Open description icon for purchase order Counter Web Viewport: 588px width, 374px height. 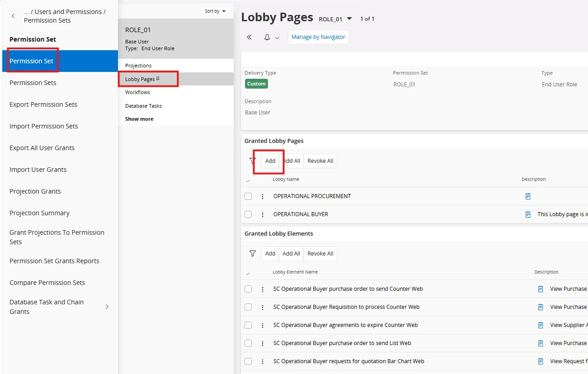pos(541,289)
